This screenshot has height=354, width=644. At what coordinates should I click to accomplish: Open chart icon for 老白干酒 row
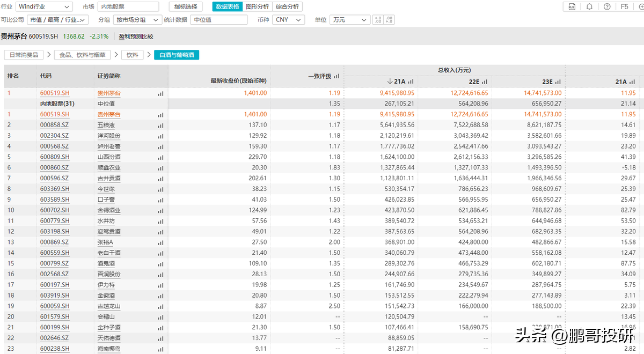click(160, 253)
